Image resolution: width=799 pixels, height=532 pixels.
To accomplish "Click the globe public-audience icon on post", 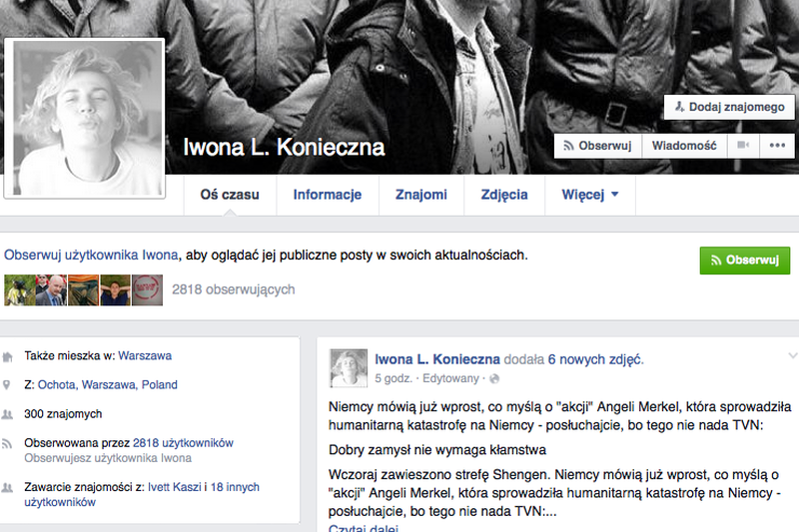I will (494, 378).
